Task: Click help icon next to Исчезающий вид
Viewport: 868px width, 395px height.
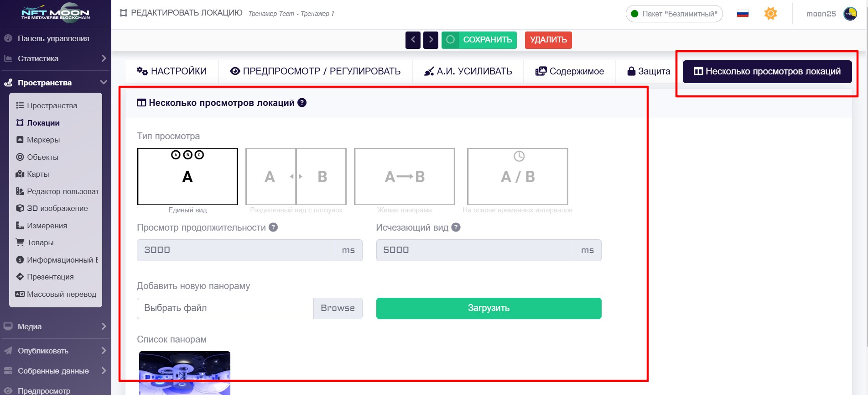Action: (456, 227)
